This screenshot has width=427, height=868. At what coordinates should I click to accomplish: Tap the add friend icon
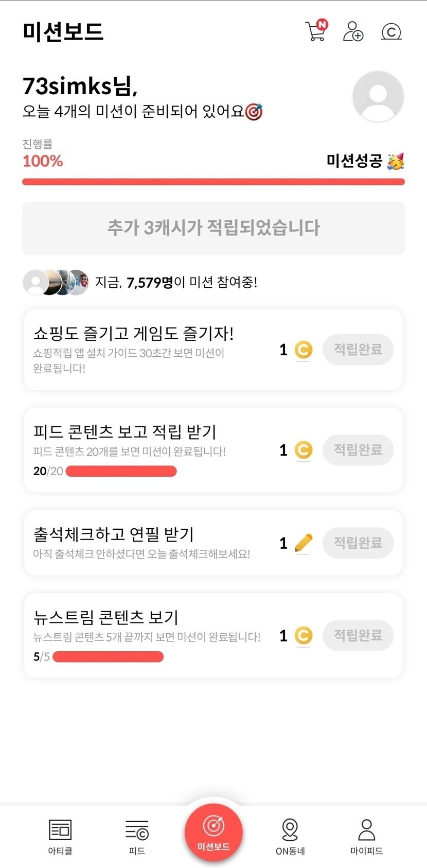pyautogui.click(x=353, y=31)
